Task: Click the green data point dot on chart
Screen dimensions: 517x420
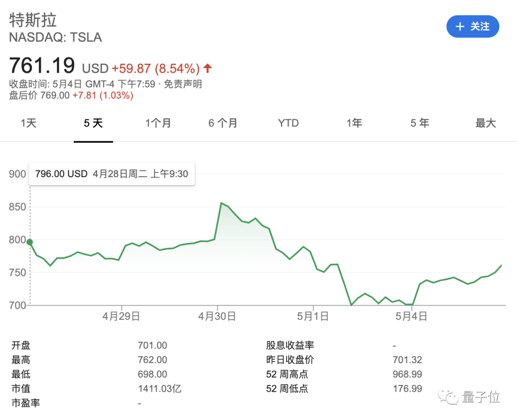Action: click(x=30, y=242)
